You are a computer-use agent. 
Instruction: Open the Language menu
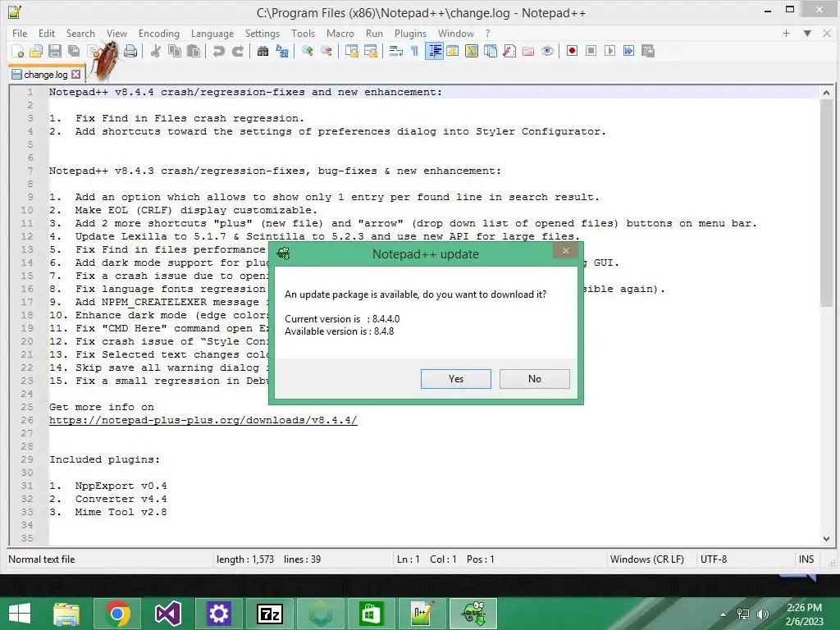[x=212, y=33]
